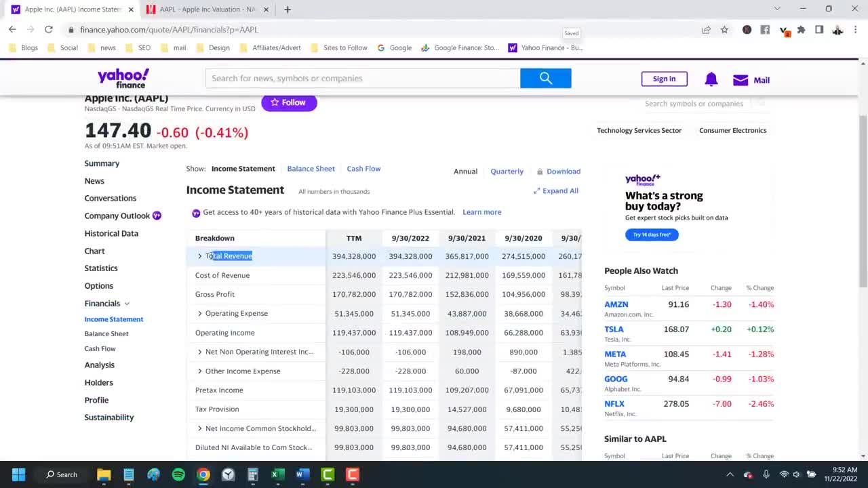Open Word from taskbar
Screen dimensions: 868x488
click(302, 474)
